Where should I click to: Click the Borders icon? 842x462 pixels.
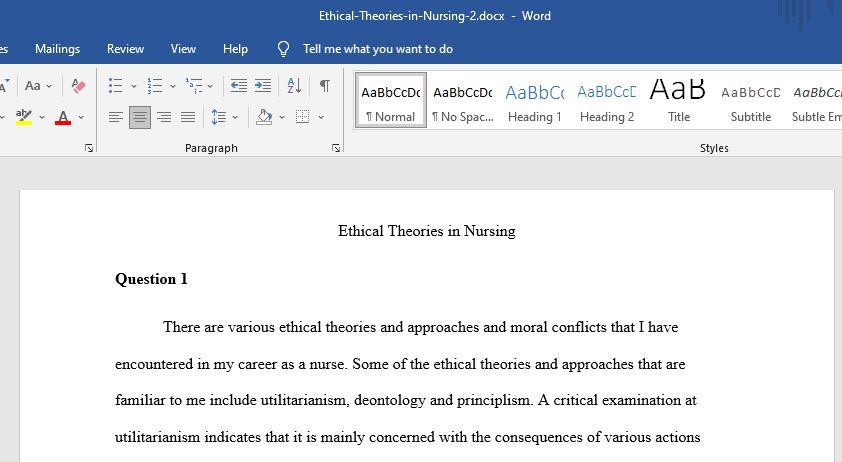point(302,117)
